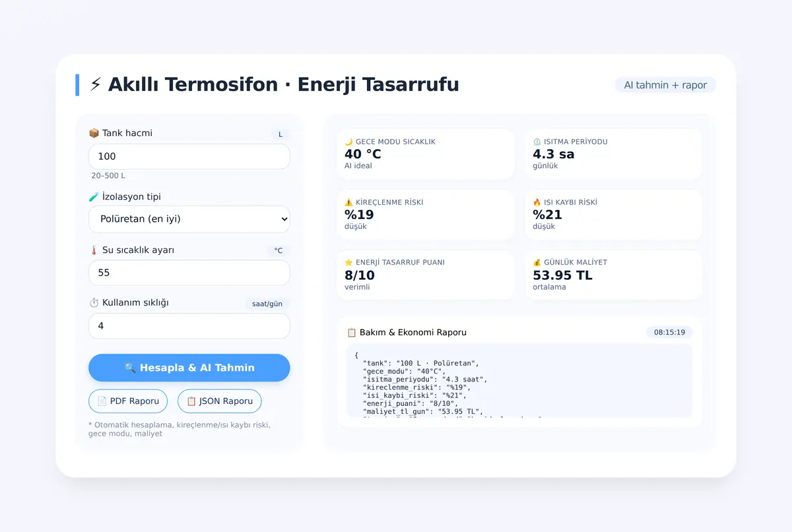The width and height of the screenshot is (792, 532).
Task: Click the Kullanım sıklığı input with 4
Action: click(x=189, y=326)
